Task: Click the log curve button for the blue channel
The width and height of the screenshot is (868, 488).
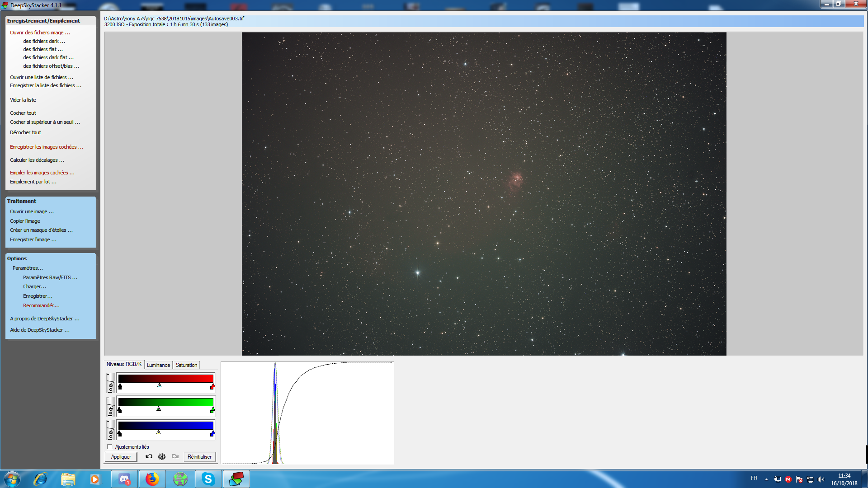Action: coord(110,430)
